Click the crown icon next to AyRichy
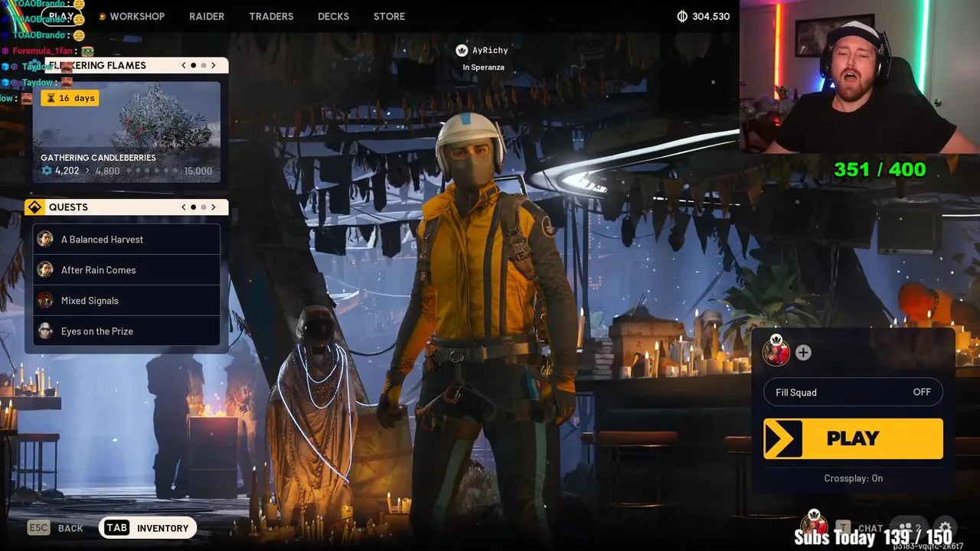The image size is (980, 551). (462, 51)
